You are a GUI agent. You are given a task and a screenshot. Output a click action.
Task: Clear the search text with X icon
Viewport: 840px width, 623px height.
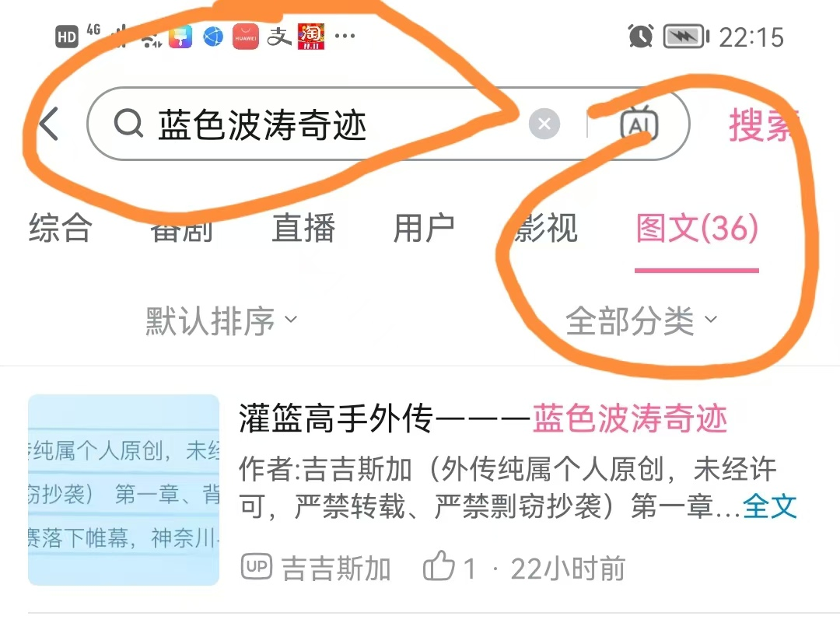click(544, 124)
